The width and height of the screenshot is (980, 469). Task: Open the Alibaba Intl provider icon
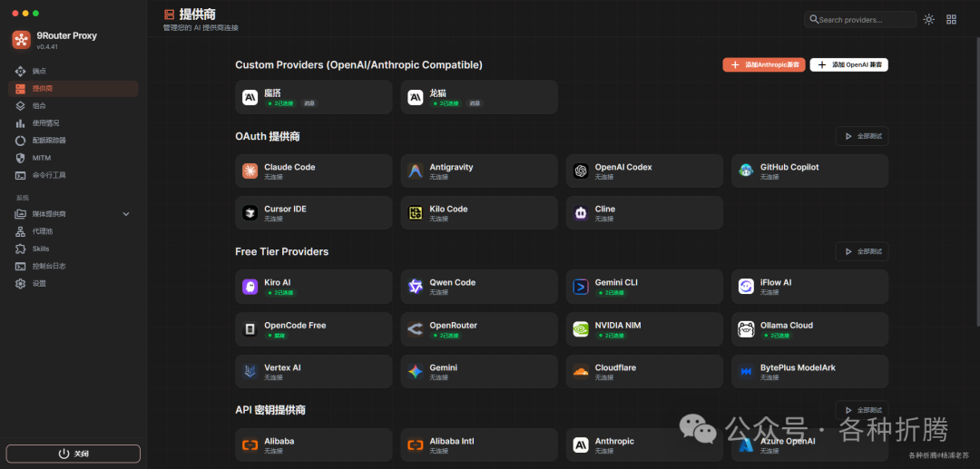pyautogui.click(x=415, y=445)
